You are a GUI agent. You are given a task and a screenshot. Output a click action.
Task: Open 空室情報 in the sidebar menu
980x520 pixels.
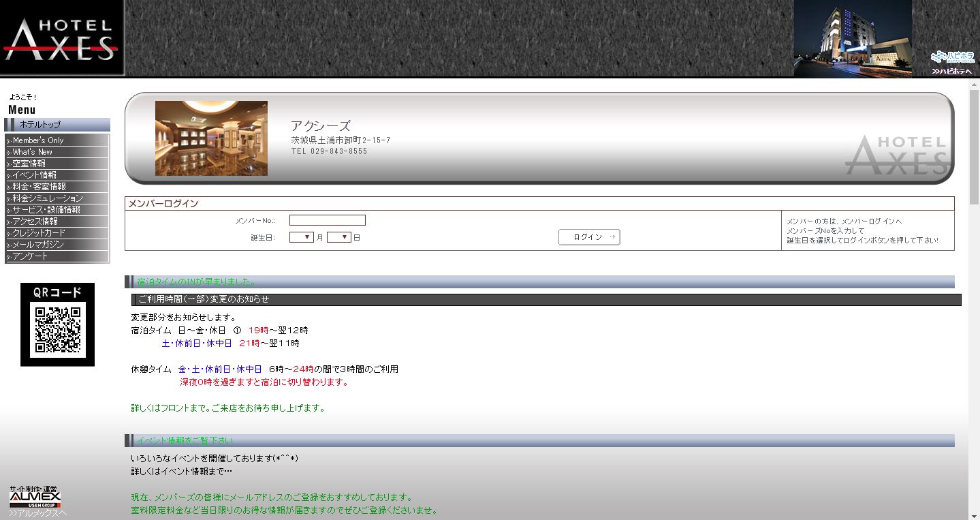pyautogui.click(x=57, y=164)
